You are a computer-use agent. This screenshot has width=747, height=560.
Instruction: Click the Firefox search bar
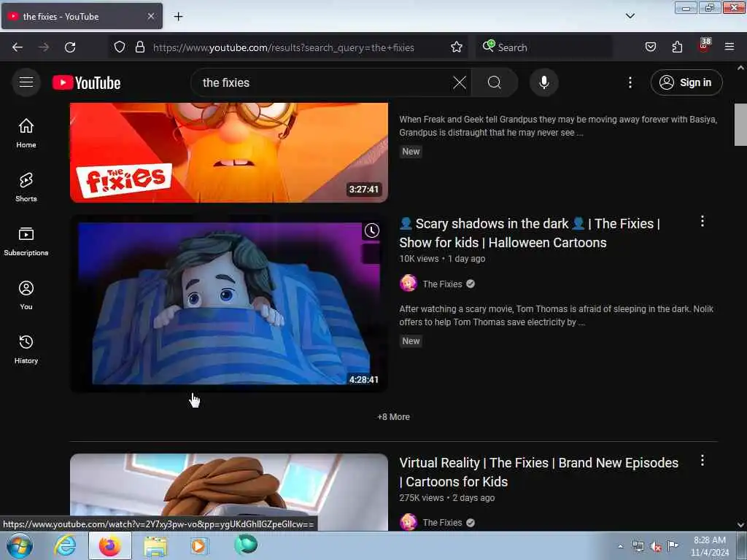tap(543, 47)
